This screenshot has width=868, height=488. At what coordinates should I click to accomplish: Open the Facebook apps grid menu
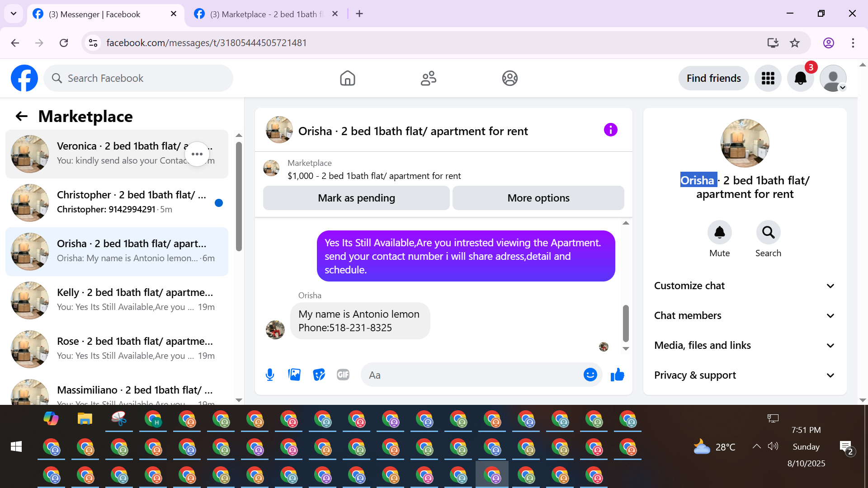768,78
